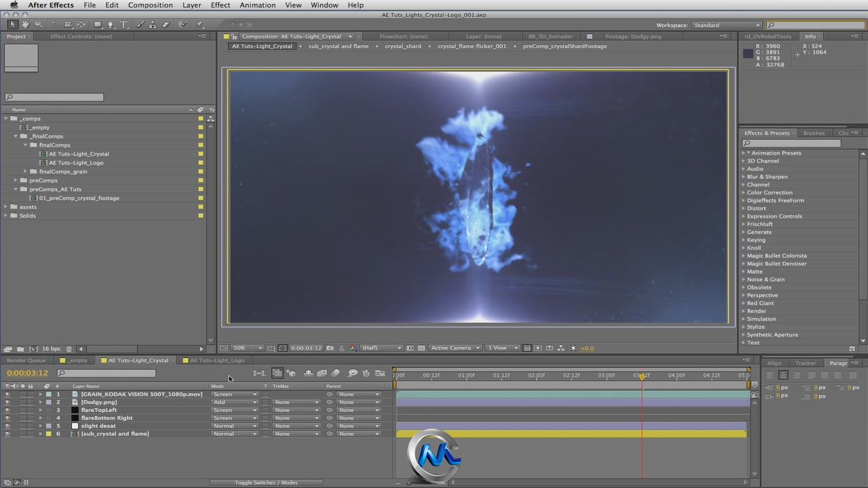Collapse the _comps folder in Project
Screen dimensions: 868x488
[x=6, y=119]
